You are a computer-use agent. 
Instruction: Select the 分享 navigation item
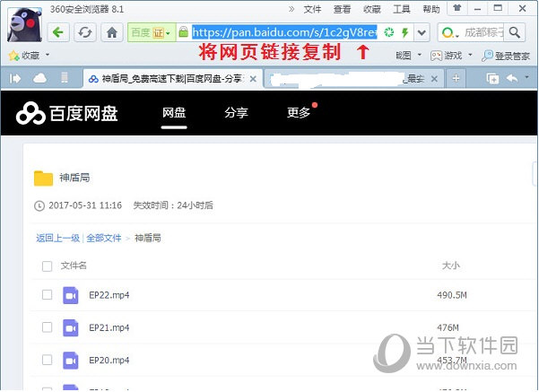[x=236, y=113]
